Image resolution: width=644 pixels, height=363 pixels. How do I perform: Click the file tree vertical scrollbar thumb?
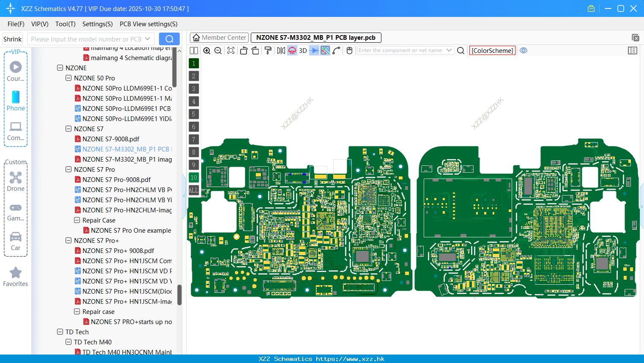tap(179, 294)
